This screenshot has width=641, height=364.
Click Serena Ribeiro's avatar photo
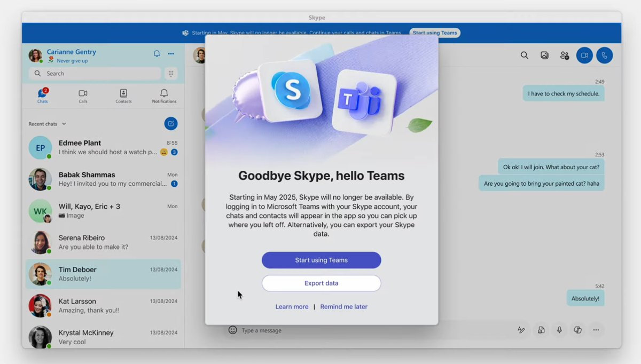pos(40,242)
